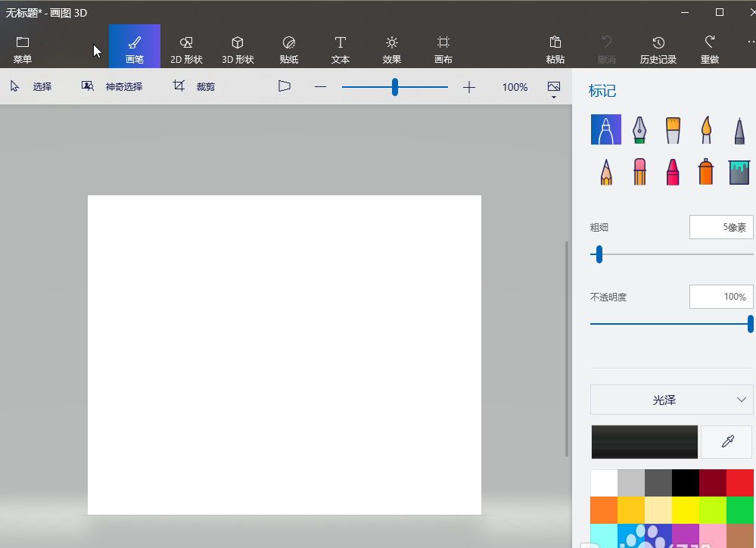
Task: Click the 重做 redo button
Action: [710, 50]
